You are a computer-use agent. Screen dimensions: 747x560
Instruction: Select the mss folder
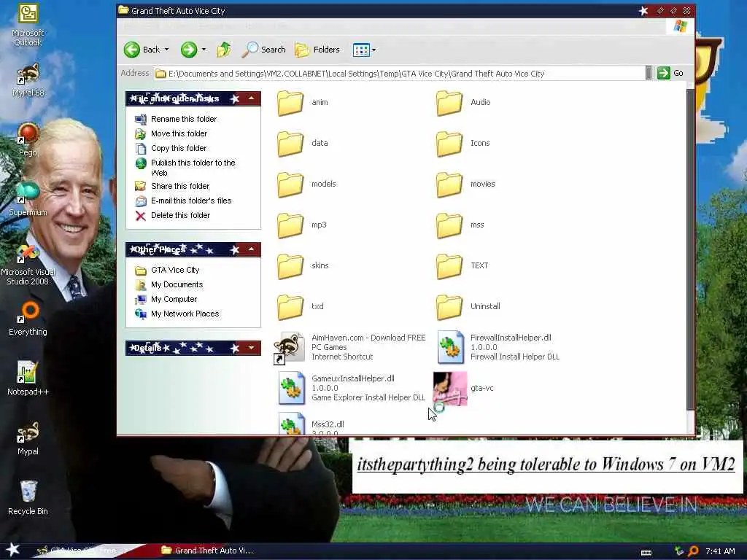pyautogui.click(x=460, y=225)
